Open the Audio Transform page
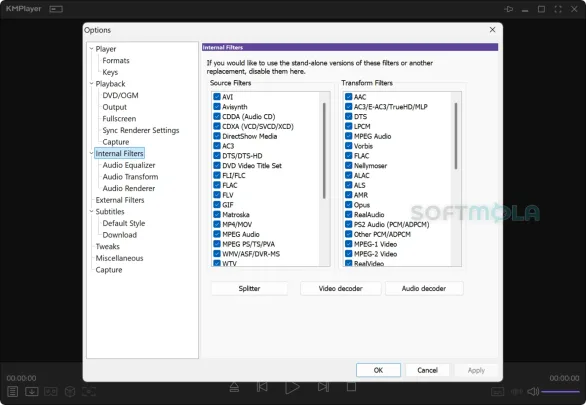The height and width of the screenshot is (405, 586). 130,177
